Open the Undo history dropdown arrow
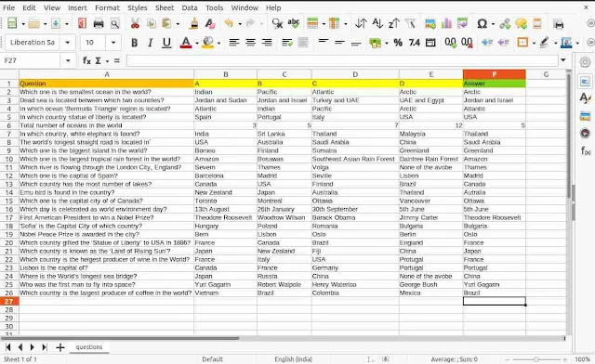Image resolution: width=595 pixels, height=364 pixels. pos(240,24)
